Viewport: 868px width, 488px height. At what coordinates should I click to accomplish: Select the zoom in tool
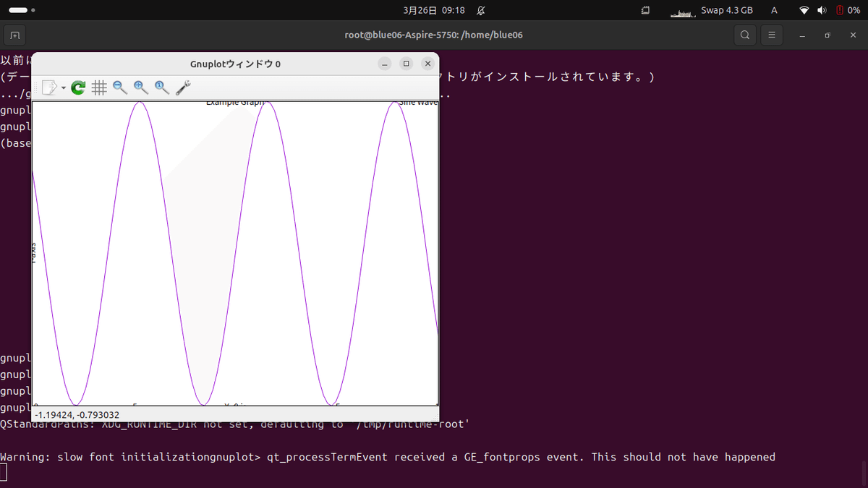point(140,87)
